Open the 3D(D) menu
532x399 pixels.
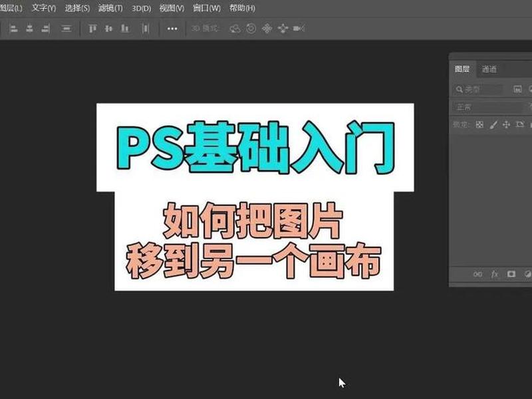point(141,8)
